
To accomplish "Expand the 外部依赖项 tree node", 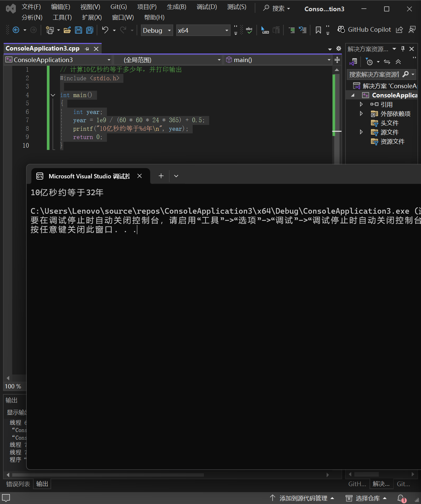I will pyautogui.click(x=361, y=114).
